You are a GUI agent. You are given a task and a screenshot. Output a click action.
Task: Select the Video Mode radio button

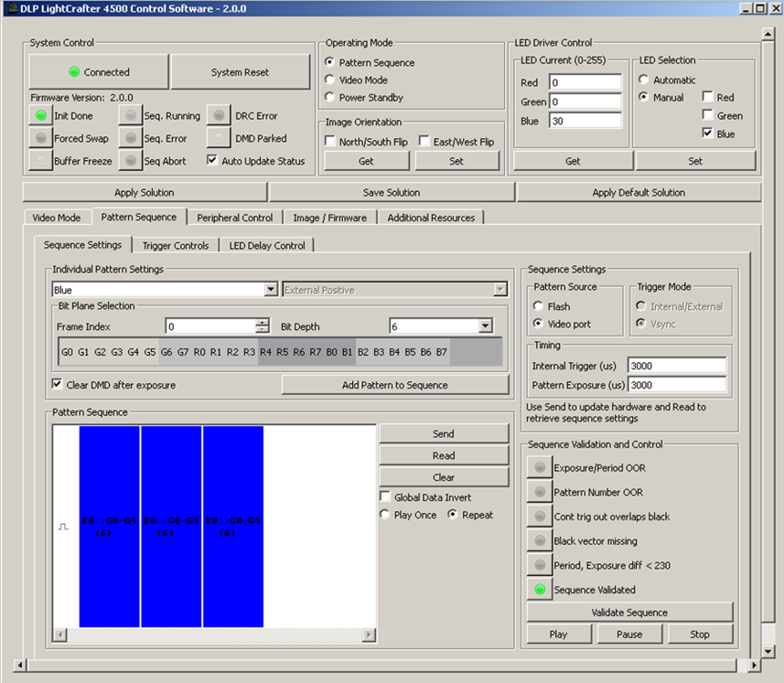click(330, 80)
